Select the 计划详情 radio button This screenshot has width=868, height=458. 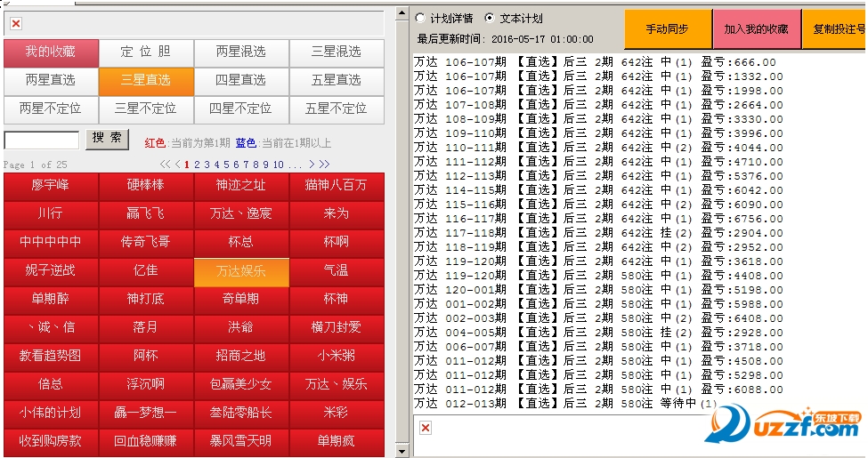point(420,18)
